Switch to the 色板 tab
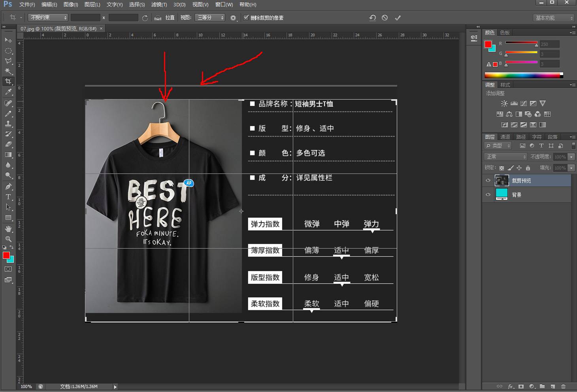The height and width of the screenshot is (392, 577). pyautogui.click(x=505, y=32)
